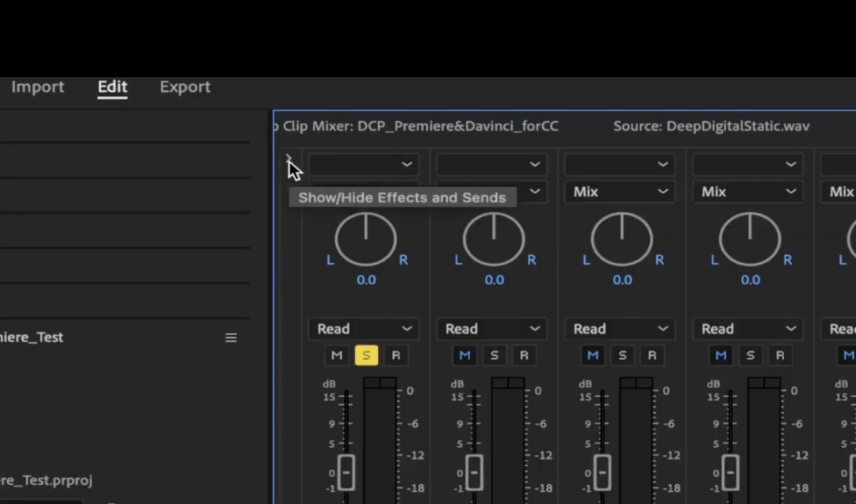This screenshot has height=504, width=856.
Task: Click the pan knob on track two
Action: [x=494, y=239]
